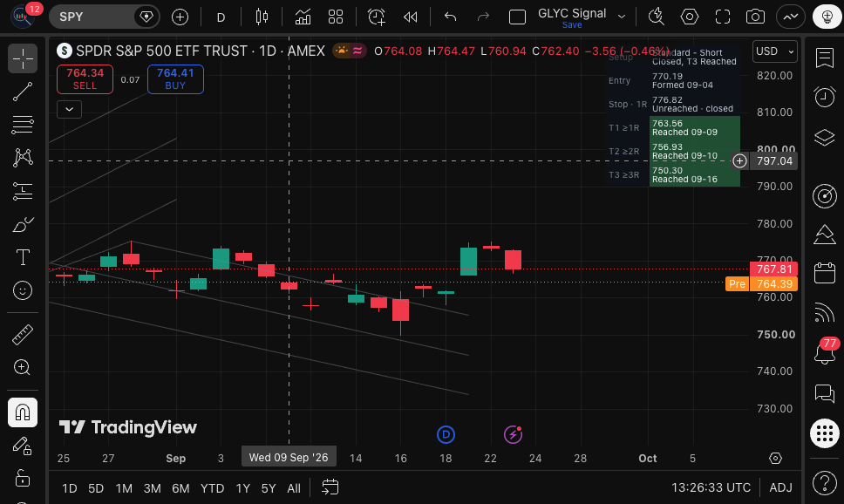
Task: Open the Fibonacci and Gann tools
Action: [x=23, y=125]
